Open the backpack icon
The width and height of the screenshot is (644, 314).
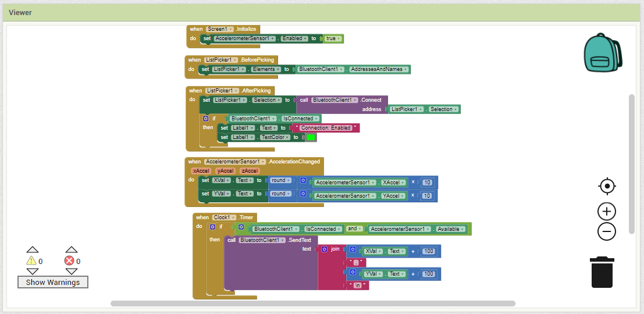pos(603,52)
